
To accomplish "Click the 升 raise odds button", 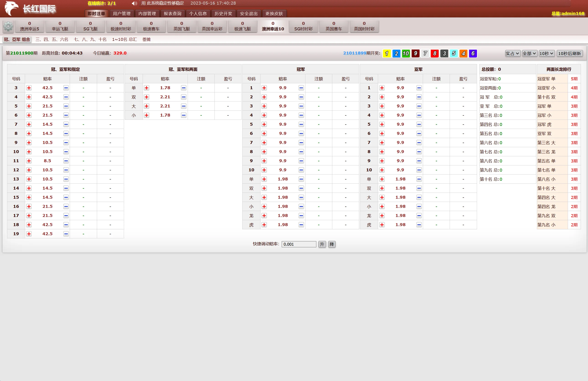I will pyautogui.click(x=322, y=244).
